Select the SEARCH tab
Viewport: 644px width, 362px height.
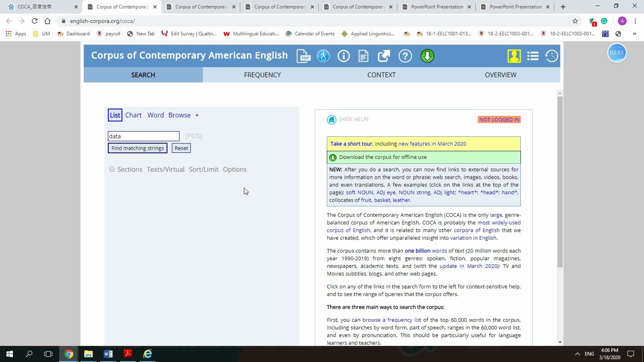coord(143,75)
